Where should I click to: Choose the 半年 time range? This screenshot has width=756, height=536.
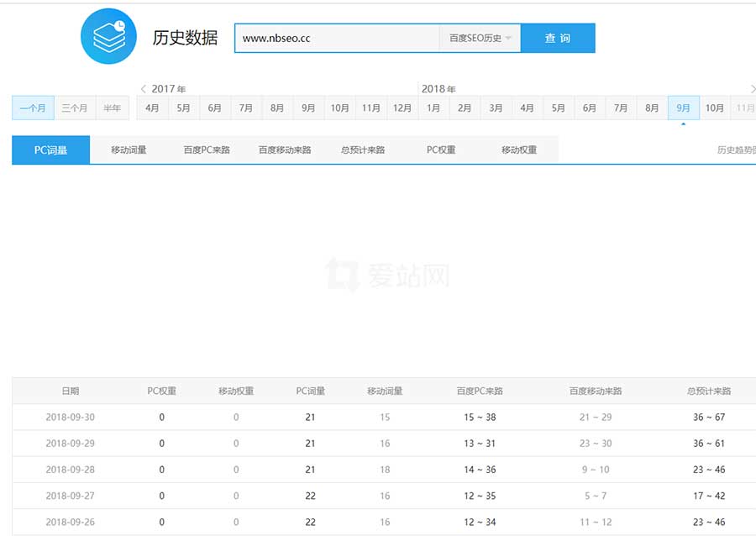click(x=112, y=108)
